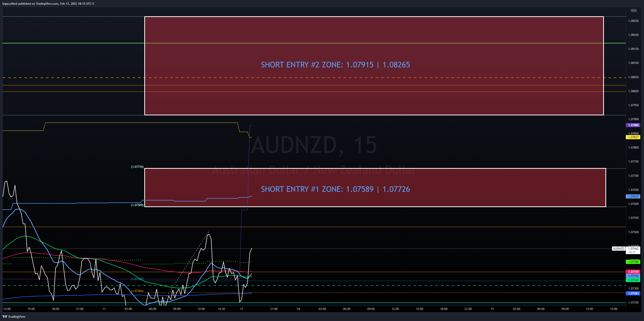Click the current price label 1.07442

pos(633,248)
